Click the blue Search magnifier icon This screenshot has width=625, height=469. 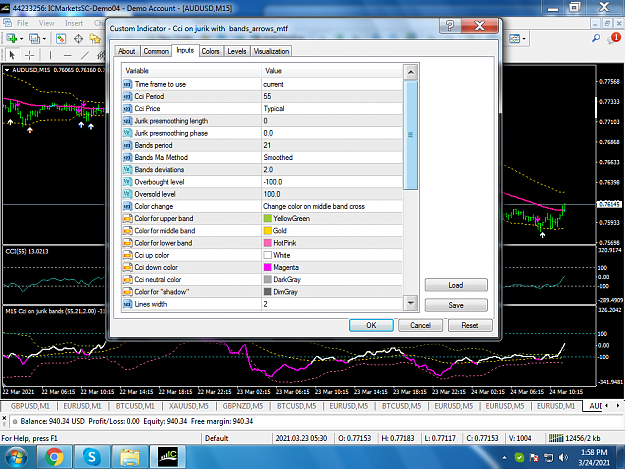pos(596,38)
